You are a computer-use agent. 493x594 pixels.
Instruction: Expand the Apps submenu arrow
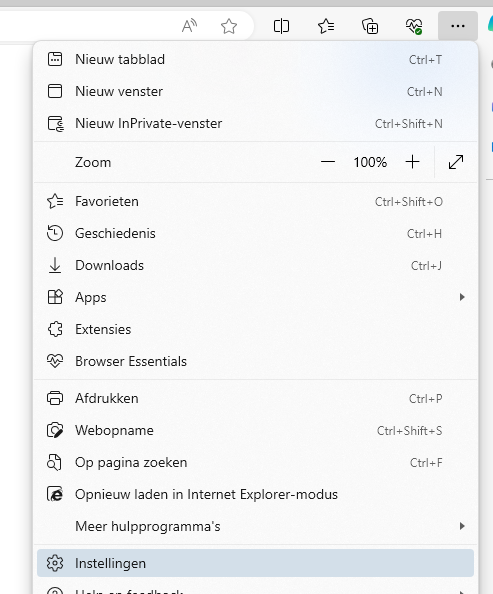tap(462, 297)
